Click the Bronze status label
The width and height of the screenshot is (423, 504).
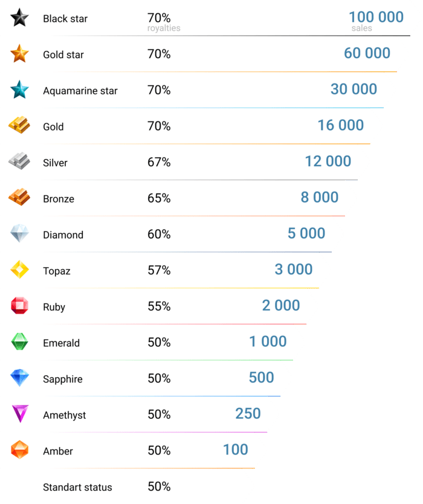click(59, 199)
